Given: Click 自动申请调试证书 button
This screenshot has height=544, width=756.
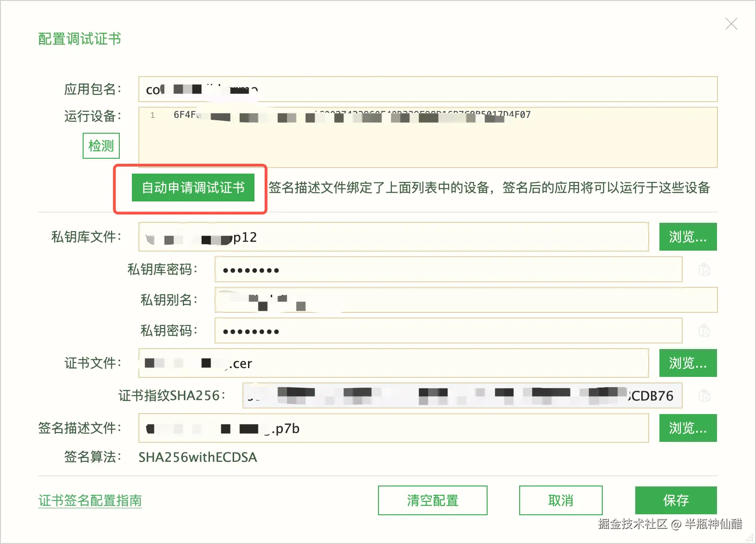Looking at the screenshot, I should point(193,188).
